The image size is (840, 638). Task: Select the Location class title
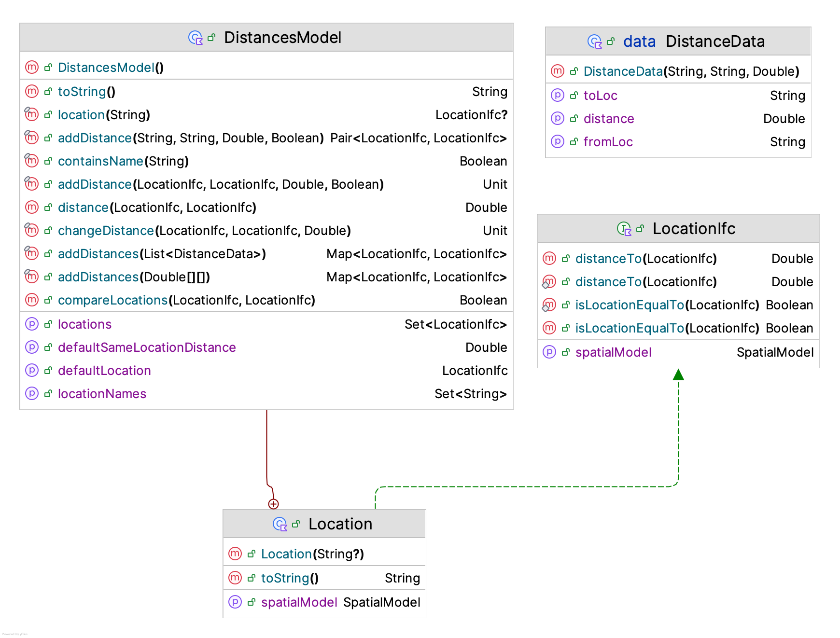340,524
